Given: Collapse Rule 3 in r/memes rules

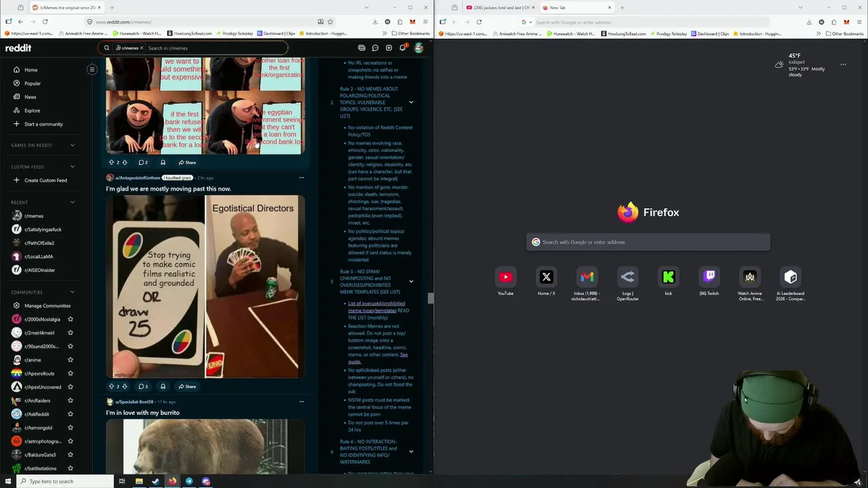Looking at the screenshot, I should click(411, 281).
